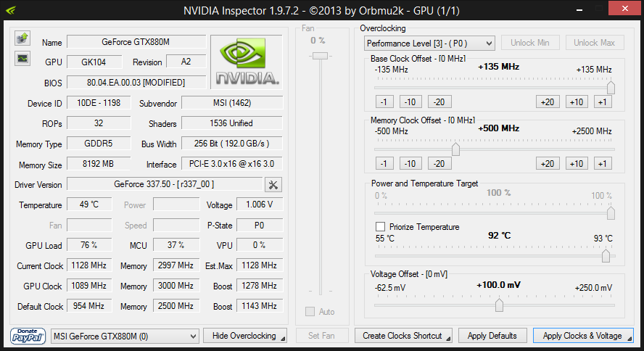Open the MSI GeForce GTX880M GPU selector
The image size is (644, 351).
[125, 336]
